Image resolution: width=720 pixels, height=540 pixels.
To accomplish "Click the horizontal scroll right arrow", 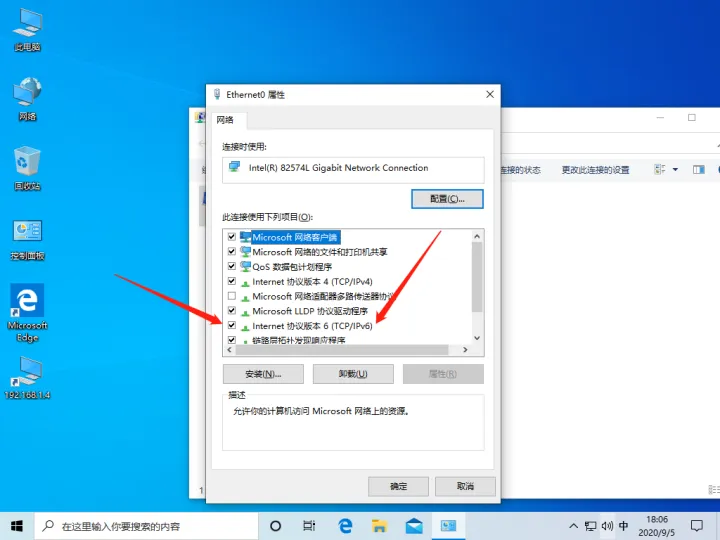I will [x=465, y=350].
